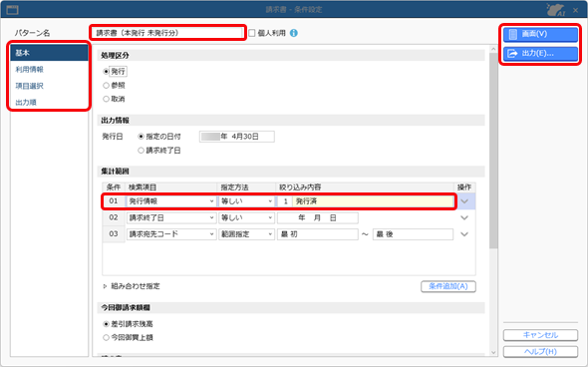Click the scroll up arrow
The height and width of the screenshot is (367, 588).
pos(493,49)
